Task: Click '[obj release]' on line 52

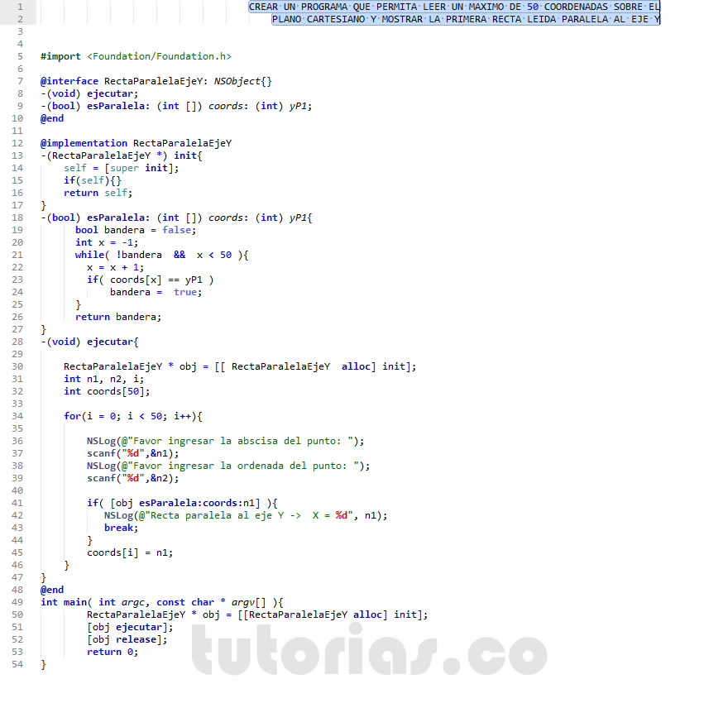Action: tap(127, 639)
